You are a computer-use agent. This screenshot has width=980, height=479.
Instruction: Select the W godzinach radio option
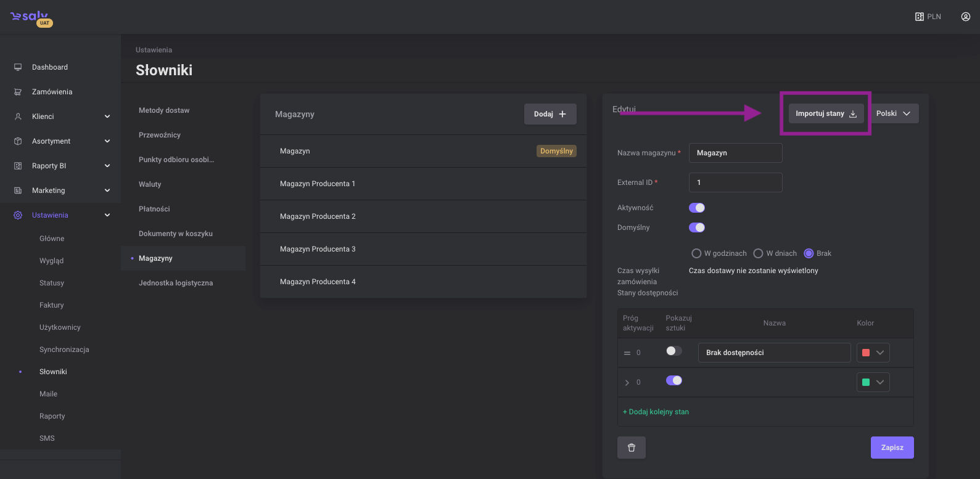pyautogui.click(x=696, y=253)
